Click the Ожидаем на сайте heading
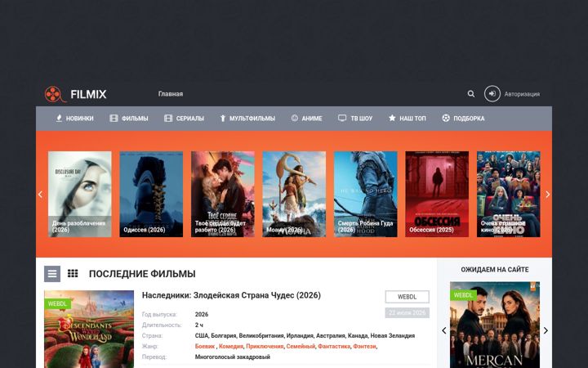The width and height of the screenshot is (588, 368). (495, 270)
